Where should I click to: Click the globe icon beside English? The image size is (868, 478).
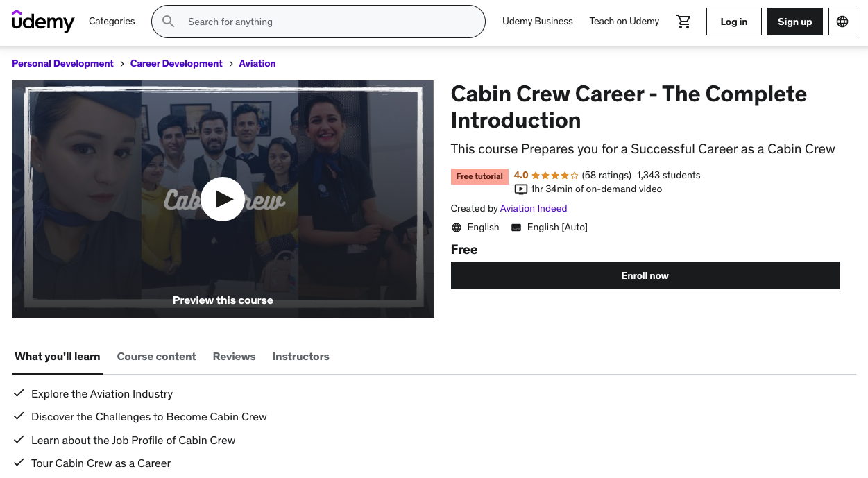457,228
